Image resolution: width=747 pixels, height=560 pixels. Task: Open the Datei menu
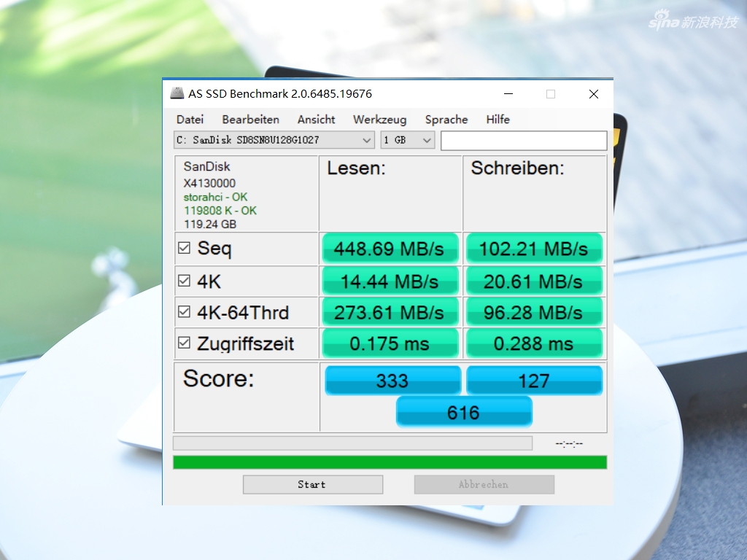(190, 120)
